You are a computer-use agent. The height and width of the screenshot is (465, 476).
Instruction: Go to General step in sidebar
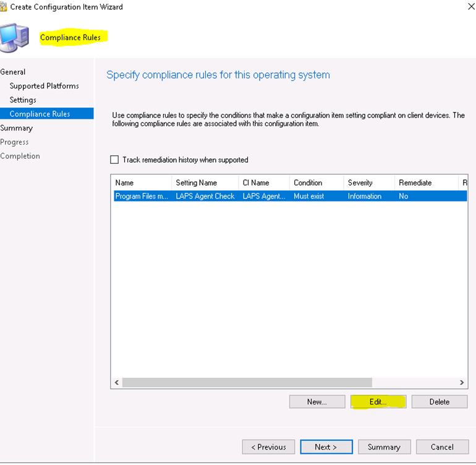13,72
